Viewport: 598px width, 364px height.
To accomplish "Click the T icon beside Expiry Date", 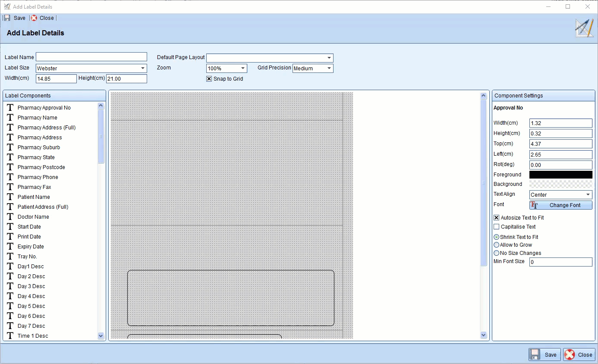I will 10,246.
